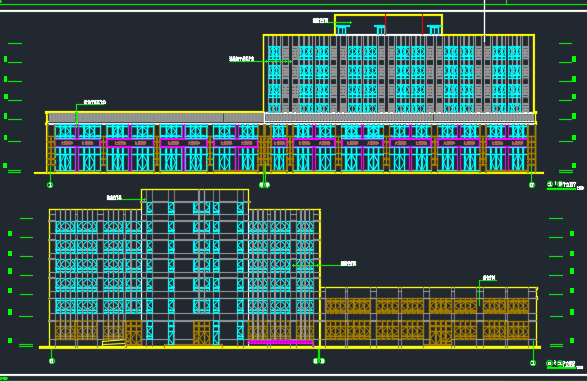
Task: Select the leader label right of the lower elevation's tower
Action: (x=348, y=264)
